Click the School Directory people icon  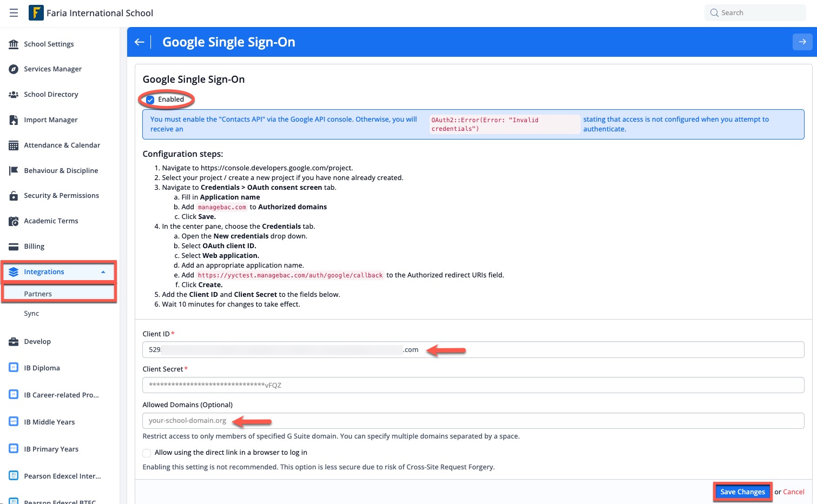pyautogui.click(x=14, y=95)
